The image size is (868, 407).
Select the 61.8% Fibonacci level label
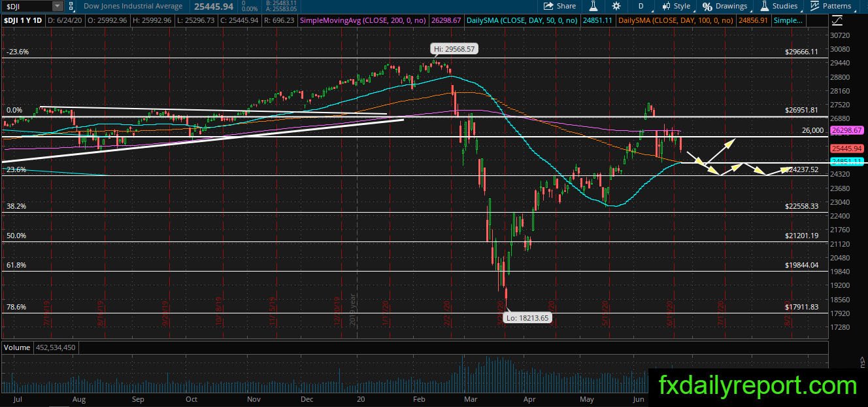tap(16, 265)
